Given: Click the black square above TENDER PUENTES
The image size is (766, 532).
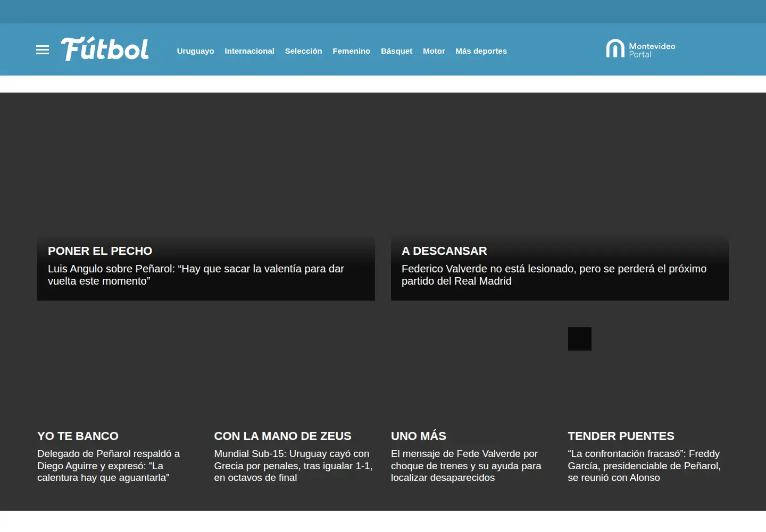Looking at the screenshot, I should pos(580,339).
